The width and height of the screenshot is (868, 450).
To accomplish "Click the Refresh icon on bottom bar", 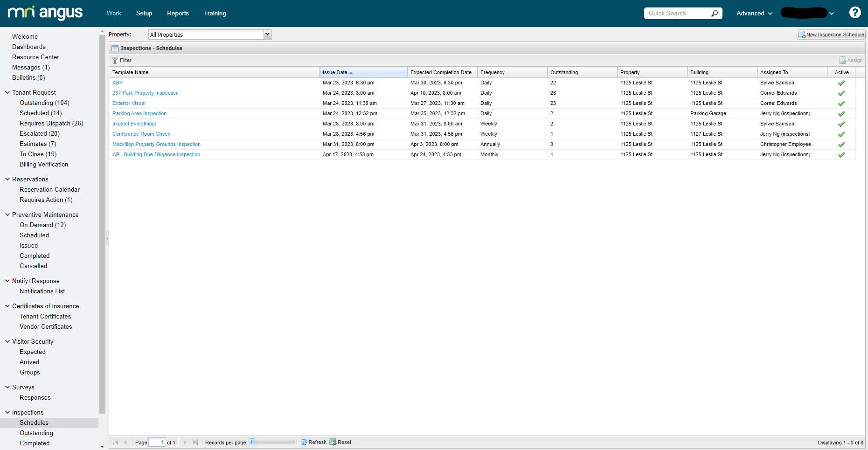I will [x=304, y=442].
